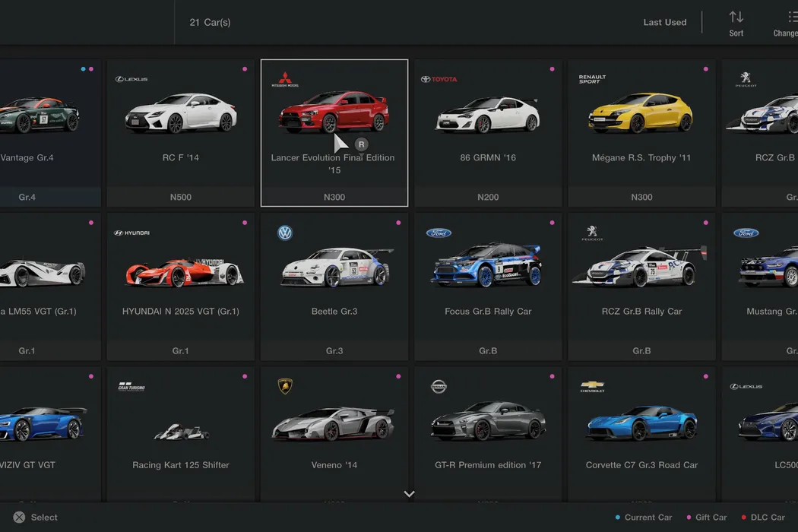Click the Lamborghini shield logo on Veneno card
The height and width of the screenshot is (532, 798).
285,387
